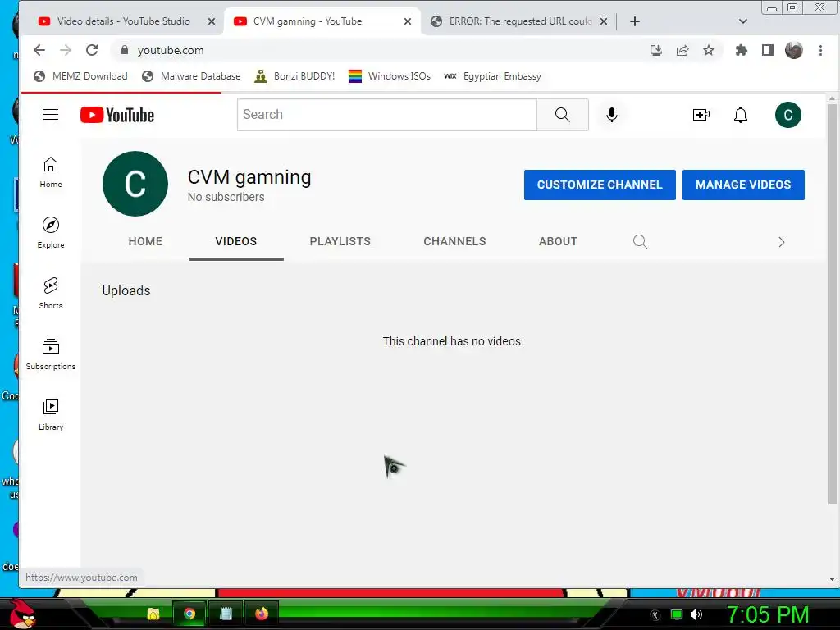Bookmark this page with the star icon

(709, 50)
